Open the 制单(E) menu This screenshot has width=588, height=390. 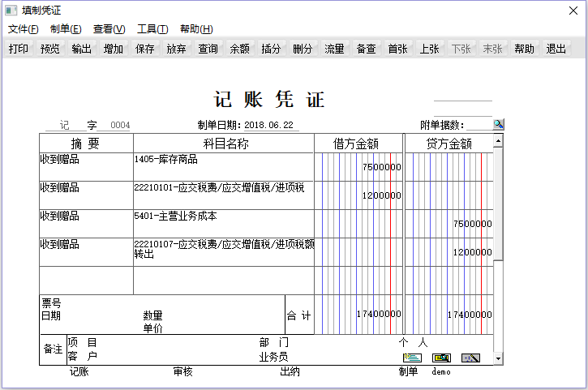coord(66,29)
